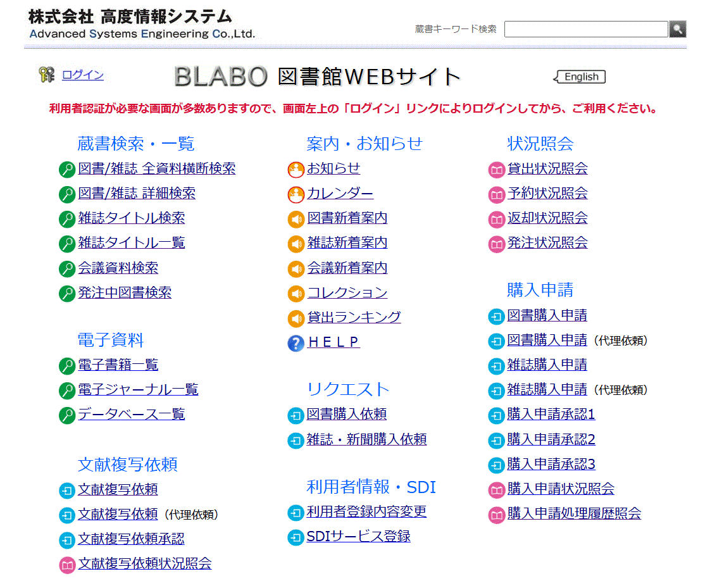
Task: Click the pink book icon beside 貸出状況照会
Action: click(496, 170)
